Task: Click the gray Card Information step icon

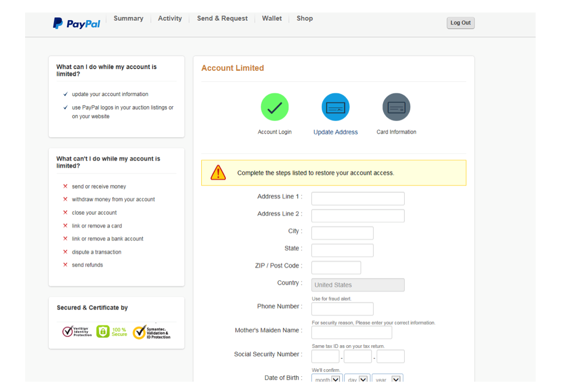Action: pos(396,107)
